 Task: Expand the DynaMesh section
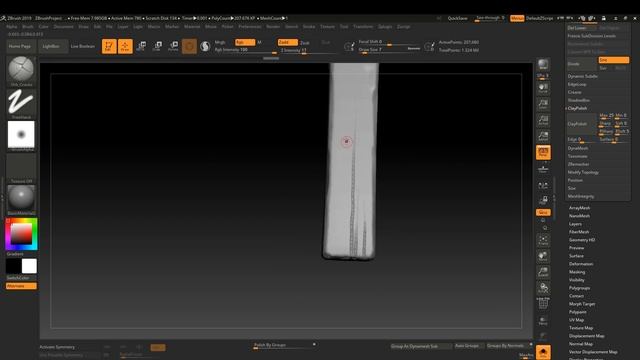(578, 148)
